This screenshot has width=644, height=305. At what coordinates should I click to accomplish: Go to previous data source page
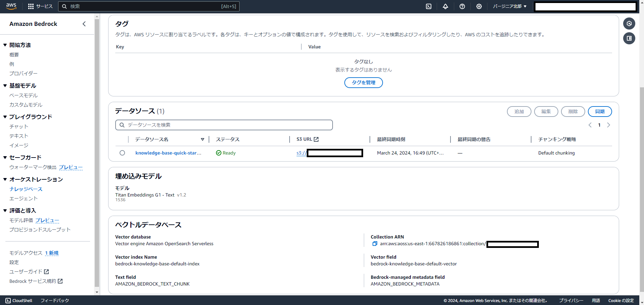[590, 125]
